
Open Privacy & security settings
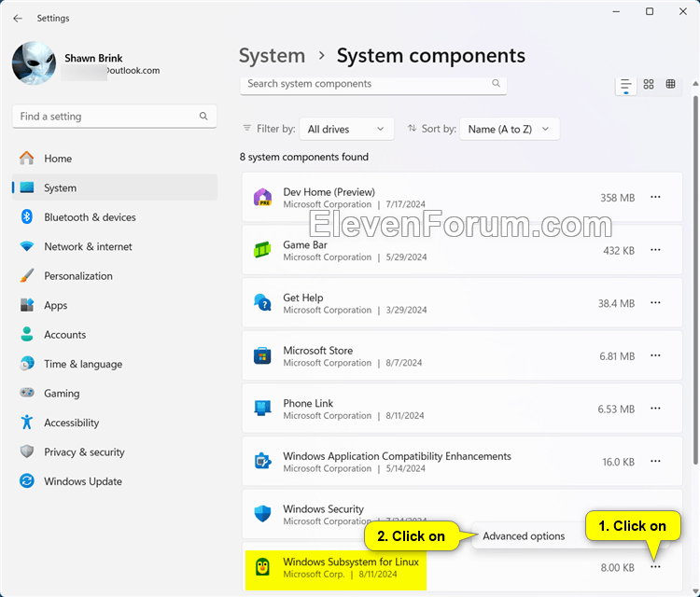pos(114,452)
